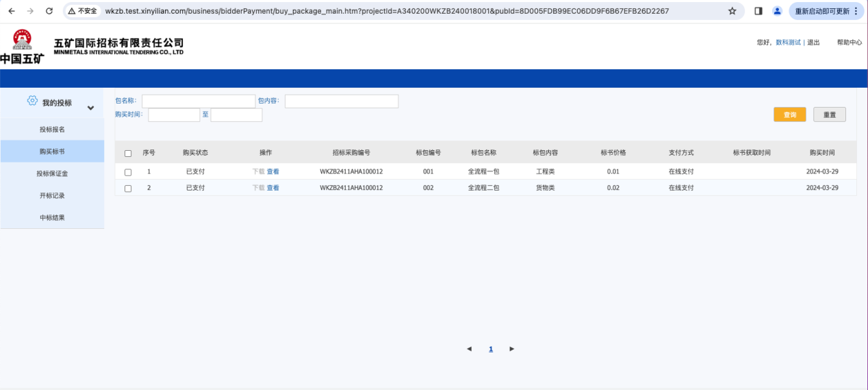Image resolution: width=868 pixels, height=390 pixels.
Task: Open the browser side panel icon
Action: [x=758, y=11]
